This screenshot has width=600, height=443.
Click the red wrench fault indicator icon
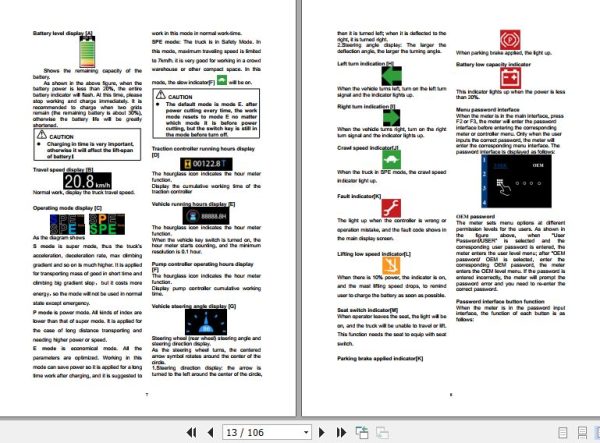point(391,208)
